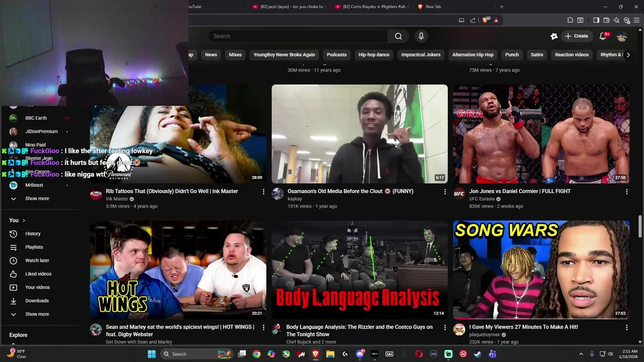Open the Downloads arrow icon in sidebar
The height and width of the screenshot is (362, 644).
coord(14,301)
